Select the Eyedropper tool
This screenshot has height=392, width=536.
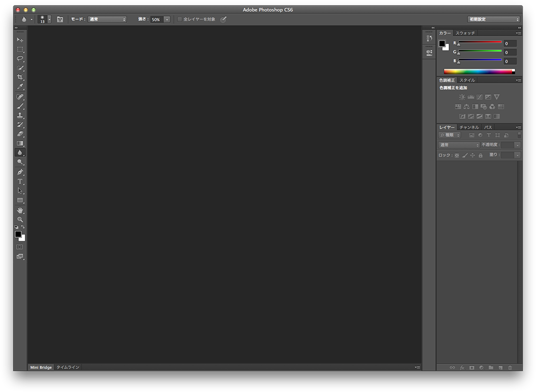pos(20,87)
